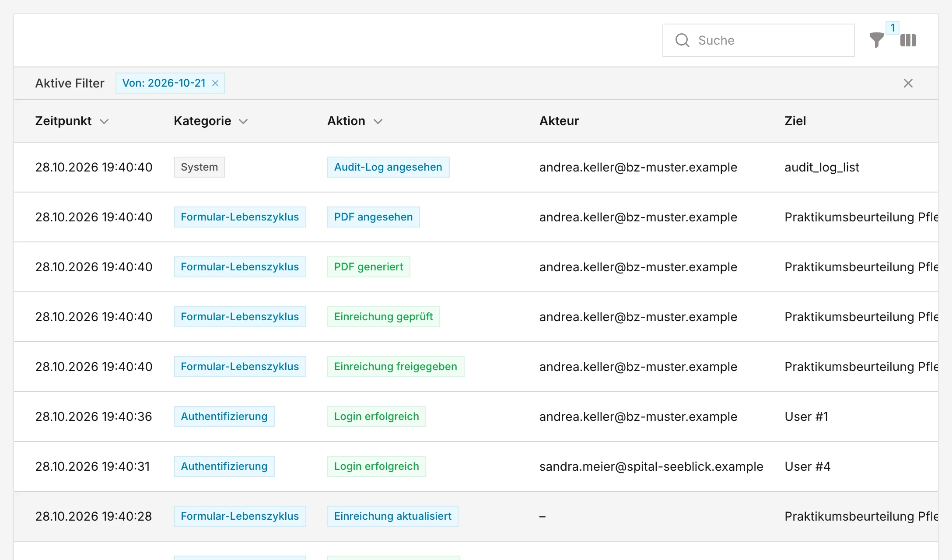952x560 pixels.
Task: Select the 28.10.2026 19:40:28 timestamp
Action: [94, 516]
